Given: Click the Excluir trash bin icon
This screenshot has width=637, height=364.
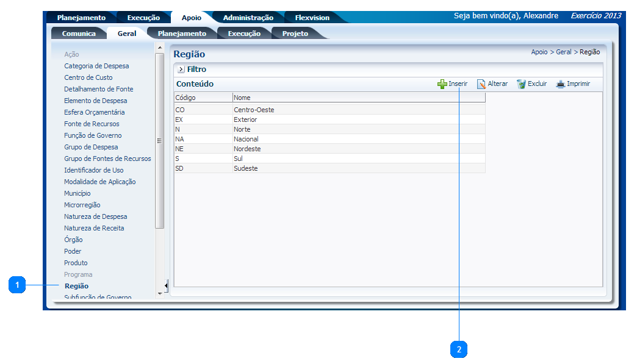Looking at the screenshot, I should pos(521,84).
